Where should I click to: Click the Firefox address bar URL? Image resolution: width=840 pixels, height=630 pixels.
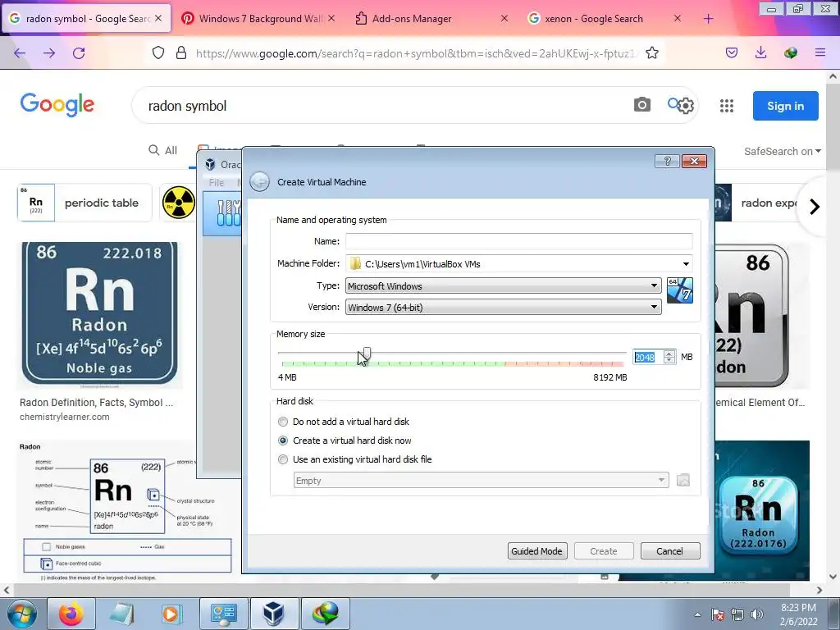tap(415, 53)
